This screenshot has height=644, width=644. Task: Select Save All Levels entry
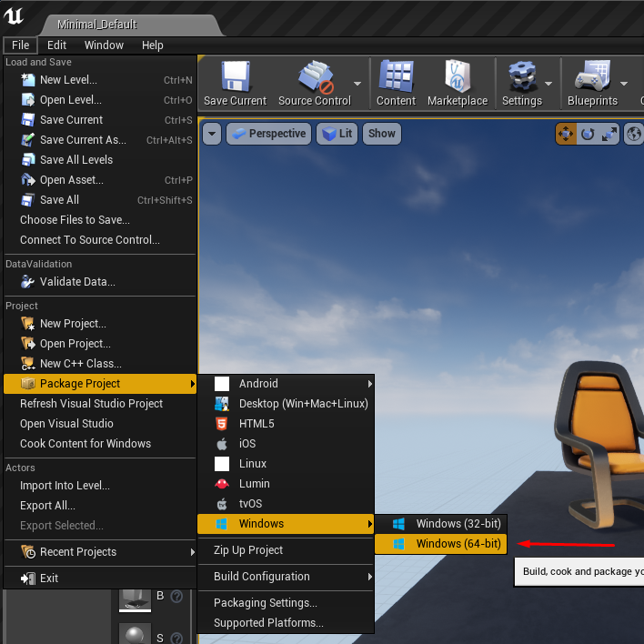(100, 160)
